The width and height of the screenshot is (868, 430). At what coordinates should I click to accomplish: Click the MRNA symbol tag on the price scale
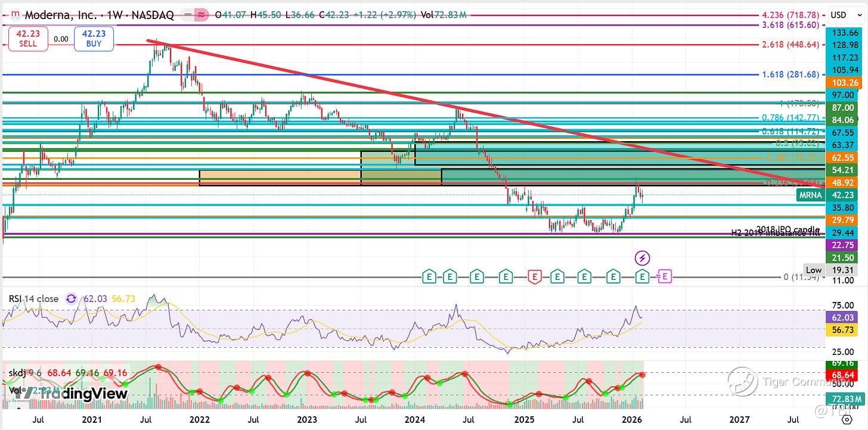click(x=811, y=194)
